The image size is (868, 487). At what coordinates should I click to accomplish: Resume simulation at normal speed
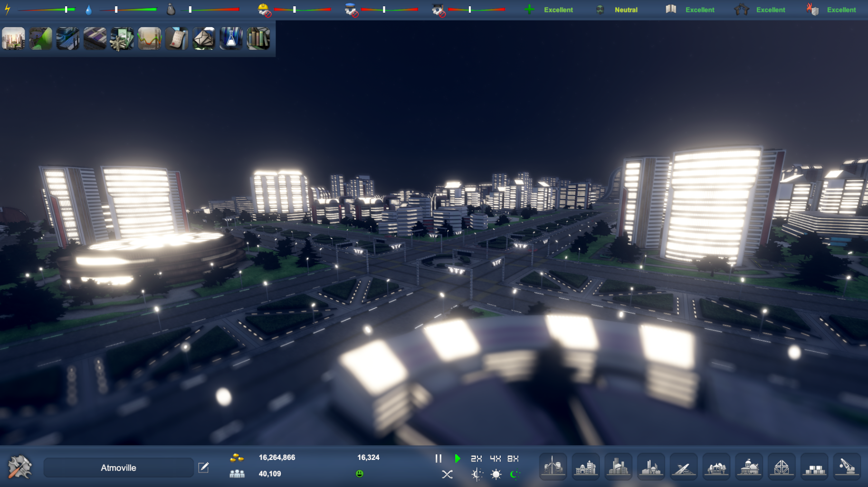(x=458, y=459)
